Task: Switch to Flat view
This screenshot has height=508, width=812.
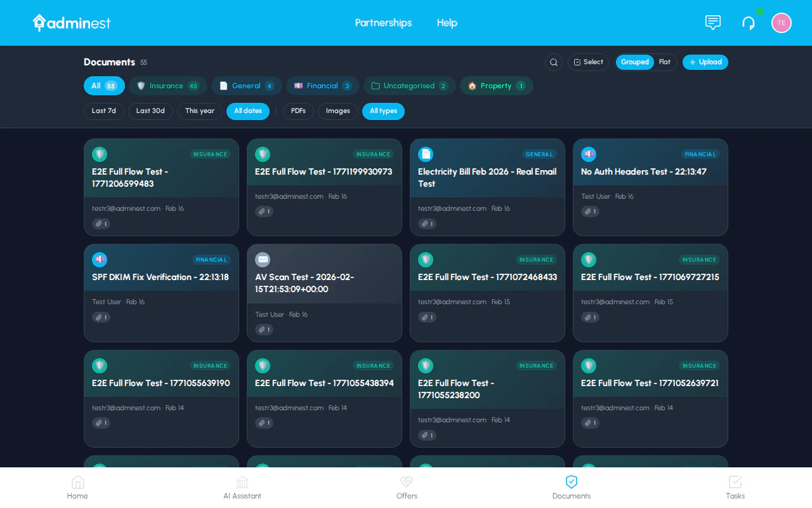Action: pyautogui.click(x=665, y=62)
